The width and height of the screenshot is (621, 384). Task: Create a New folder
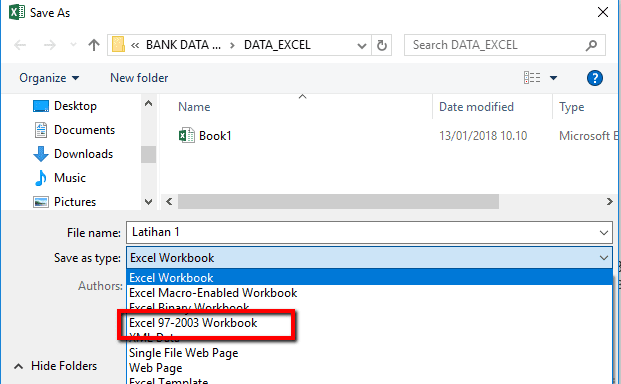[x=139, y=78]
